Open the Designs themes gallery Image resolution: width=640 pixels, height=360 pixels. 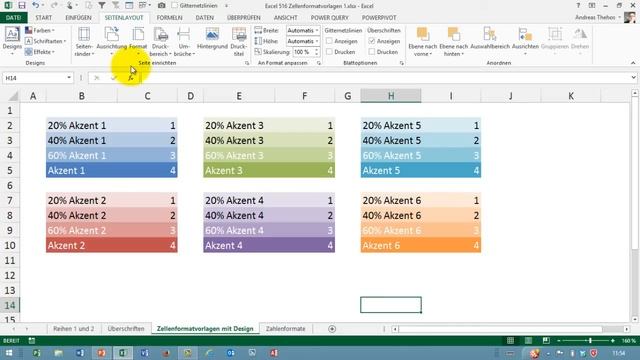pyautogui.click(x=12, y=41)
